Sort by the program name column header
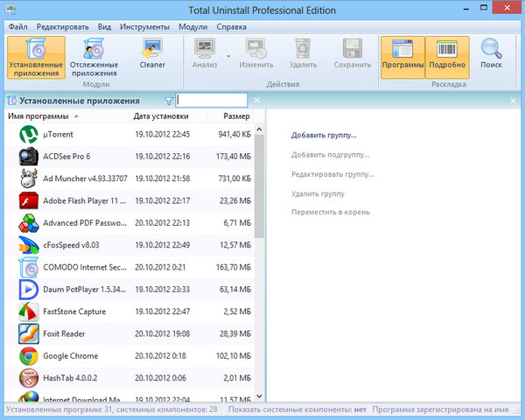Screen dimensions: 525x420 (x=41, y=116)
